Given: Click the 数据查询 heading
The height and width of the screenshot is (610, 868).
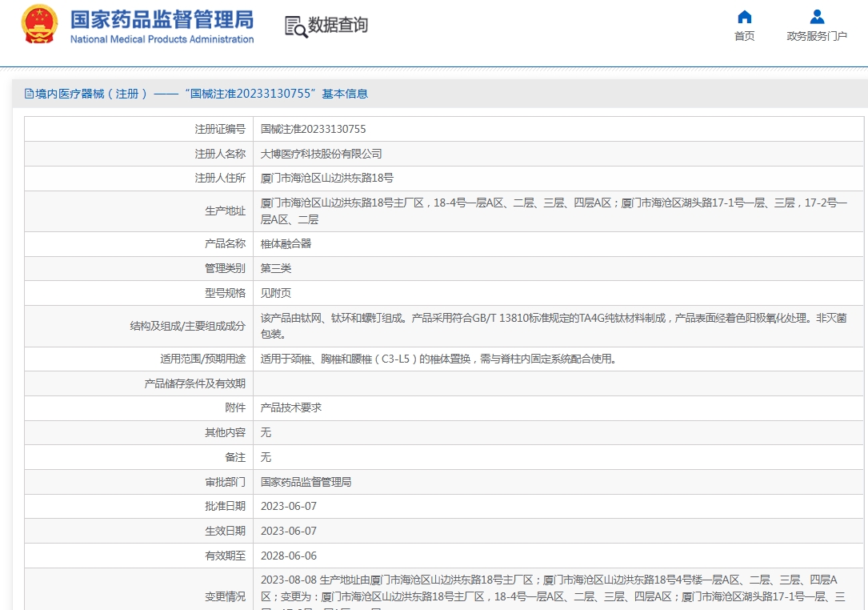Looking at the screenshot, I should click(338, 25).
